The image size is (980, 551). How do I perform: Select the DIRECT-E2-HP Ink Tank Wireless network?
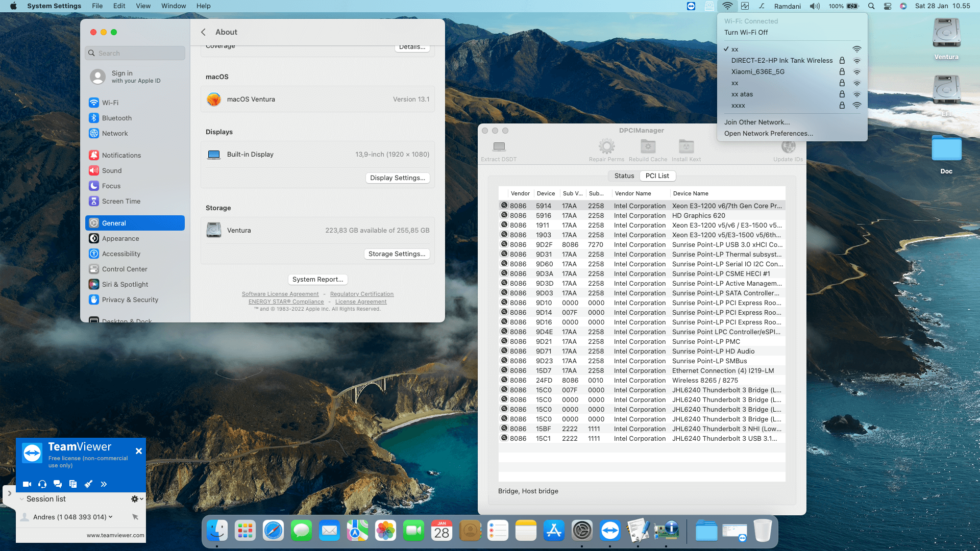tap(781, 61)
